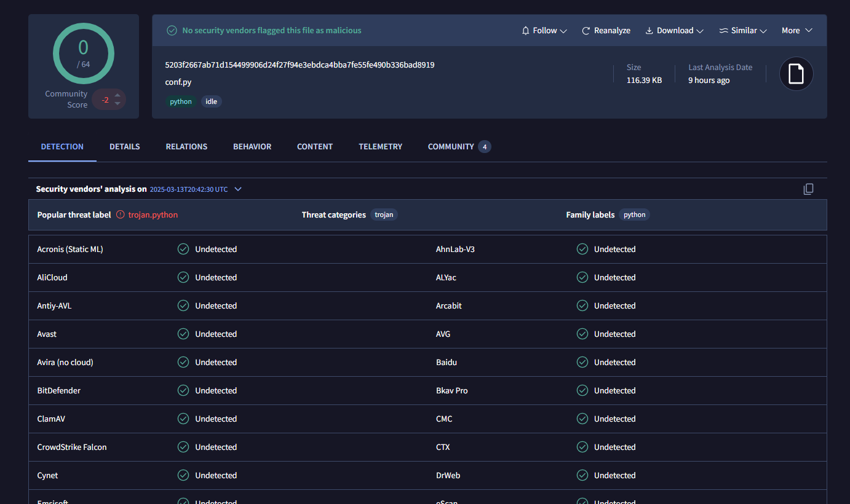
Task: Switch to the Details tab
Action: coord(125,146)
